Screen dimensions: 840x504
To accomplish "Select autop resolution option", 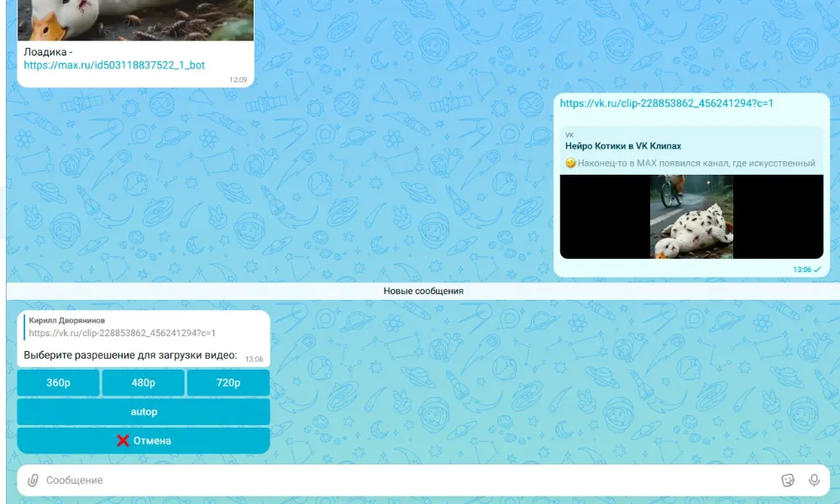I will click(144, 412).
